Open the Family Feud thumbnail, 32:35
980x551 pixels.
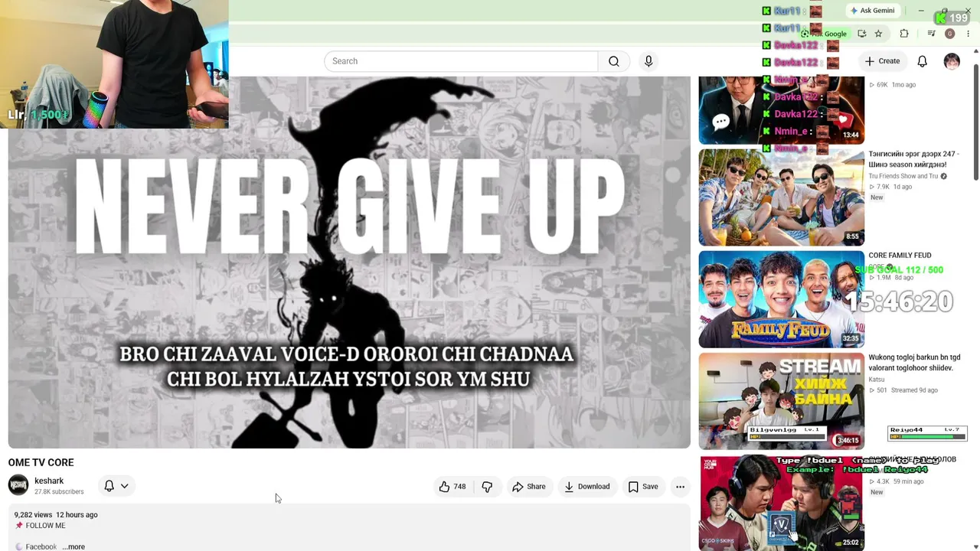pos(781,299)
